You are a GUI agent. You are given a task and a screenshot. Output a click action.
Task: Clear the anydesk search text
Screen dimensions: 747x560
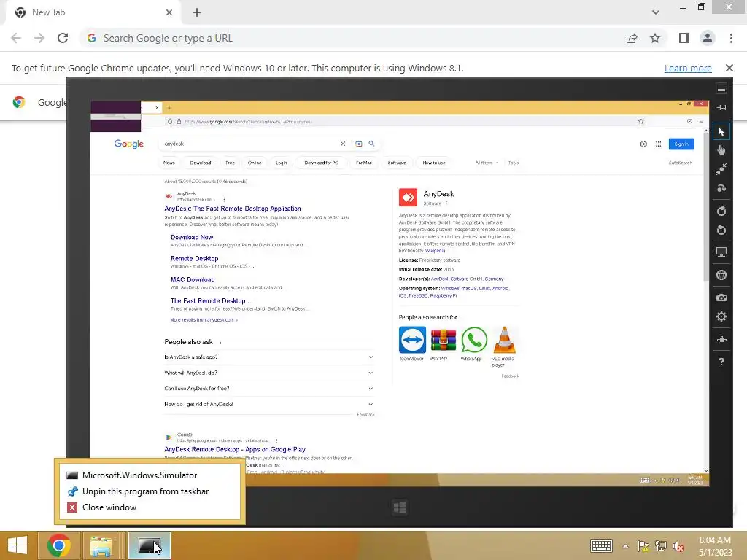tap(343, 144)
